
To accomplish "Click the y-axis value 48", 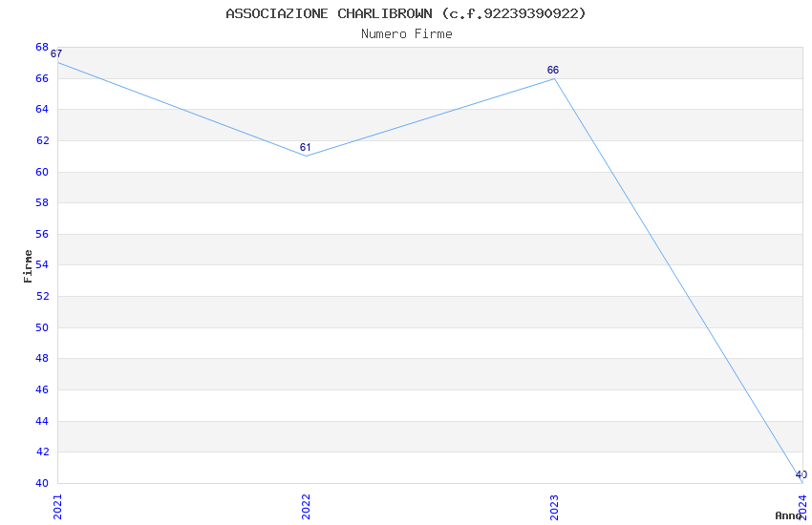I will [x=42, y=359].
